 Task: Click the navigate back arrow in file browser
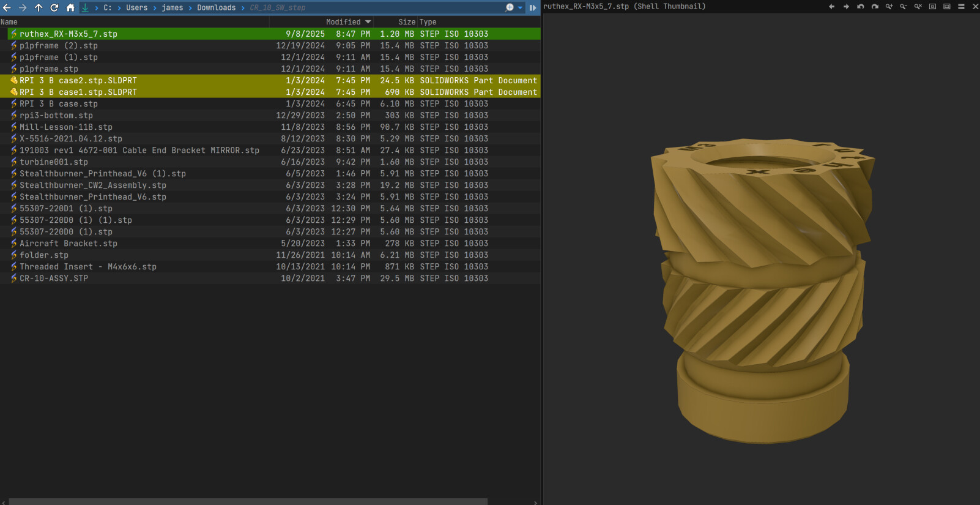point(7,7)
